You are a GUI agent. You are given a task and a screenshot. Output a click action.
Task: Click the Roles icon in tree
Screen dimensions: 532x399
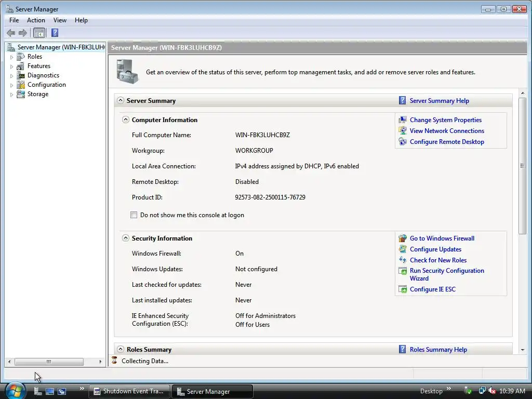(21, 57)
